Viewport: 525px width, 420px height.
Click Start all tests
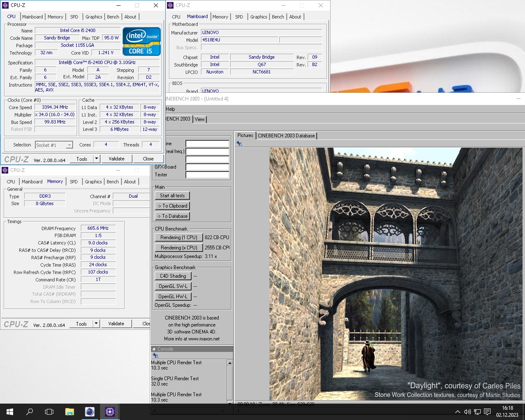pyautogui.click(x=172, y=196)
